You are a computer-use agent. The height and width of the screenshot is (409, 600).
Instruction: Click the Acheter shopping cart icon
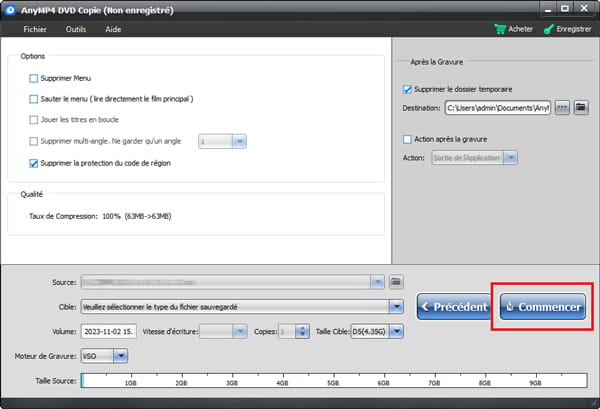tap(500, 29)
